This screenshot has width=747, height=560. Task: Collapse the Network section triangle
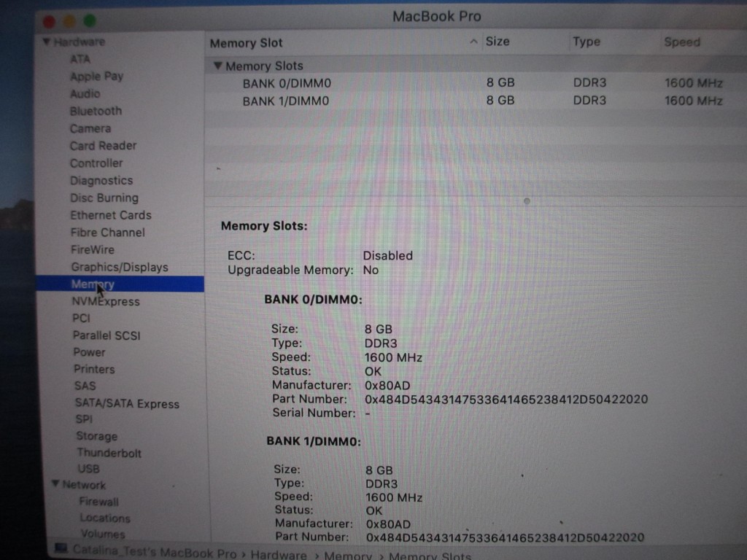pyautogui.click(x=55, y=484)
